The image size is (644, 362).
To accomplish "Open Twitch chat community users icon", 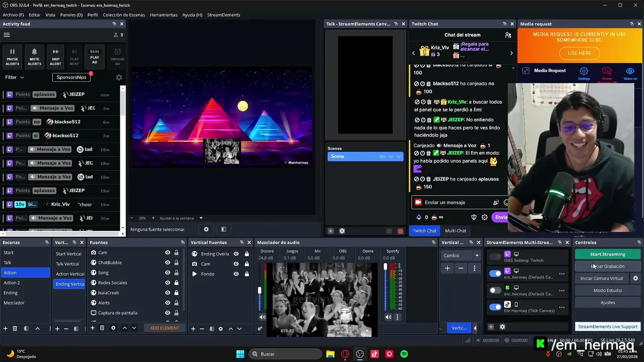I will 508,35.
